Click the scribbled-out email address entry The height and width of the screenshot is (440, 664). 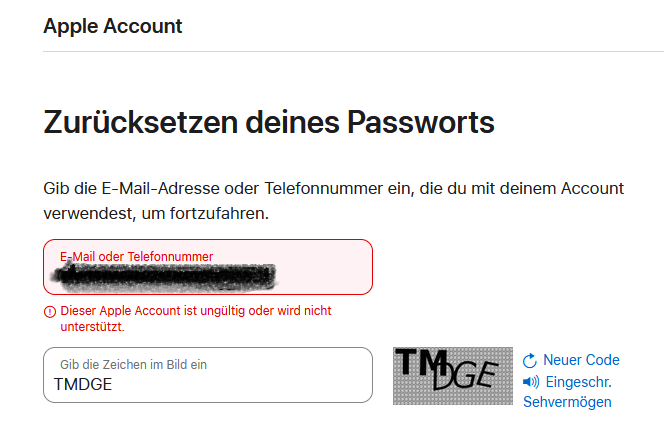pos(165,275)
